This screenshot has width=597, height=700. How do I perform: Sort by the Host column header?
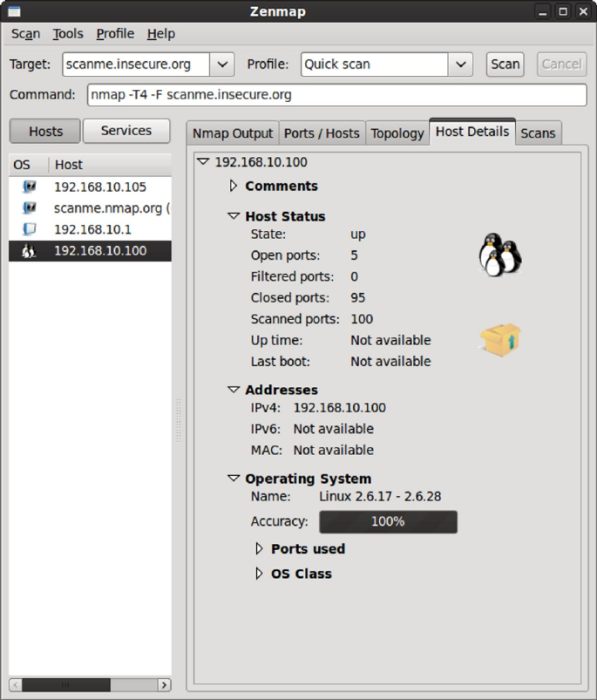110,165
